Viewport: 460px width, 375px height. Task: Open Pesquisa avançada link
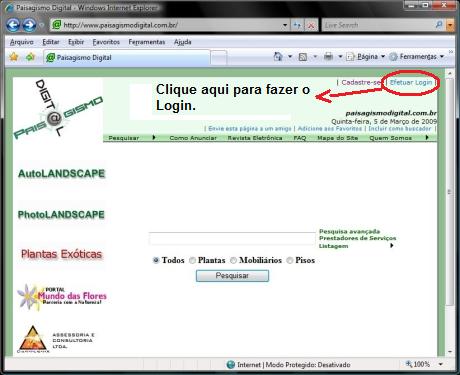pos(349,231)
